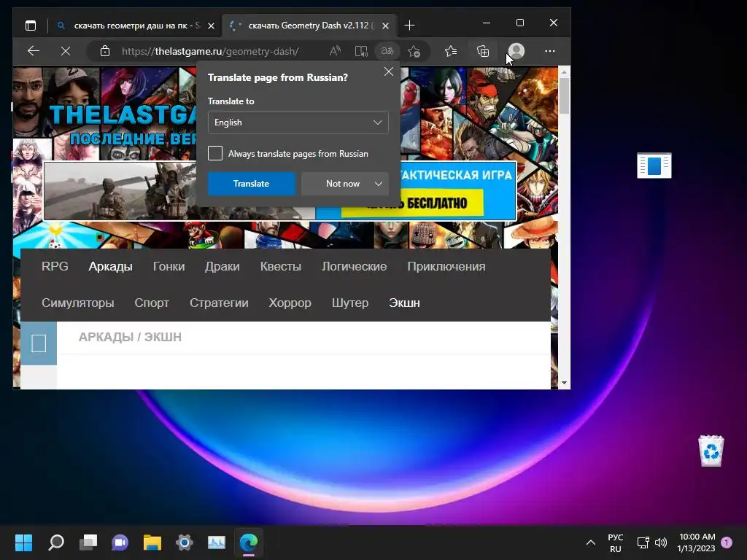Open a new tab with the plus button
Screen dimensions: 747x560
click(409, 26)
